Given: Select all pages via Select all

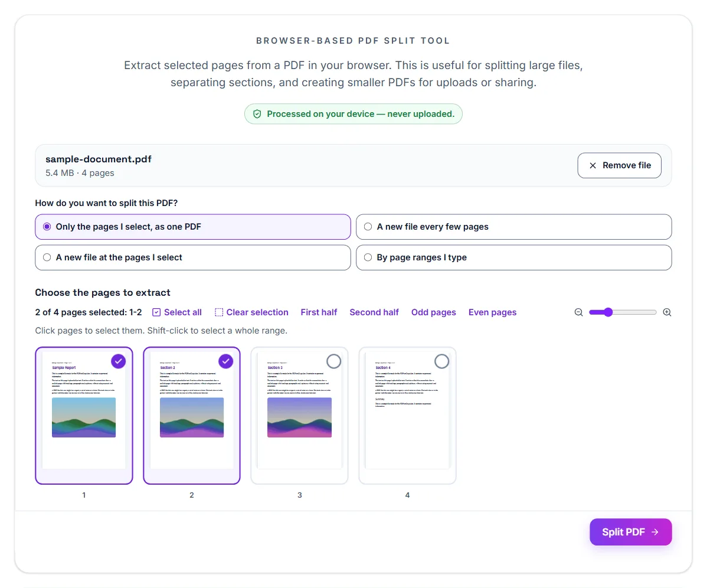Looking at the screenshot, I should (x=177, y=312).
